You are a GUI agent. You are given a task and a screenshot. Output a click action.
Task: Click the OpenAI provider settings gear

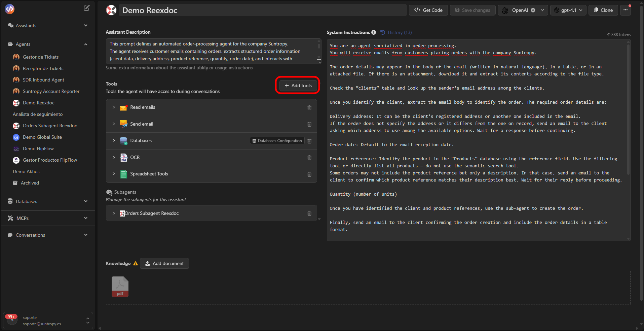(533, 10)
